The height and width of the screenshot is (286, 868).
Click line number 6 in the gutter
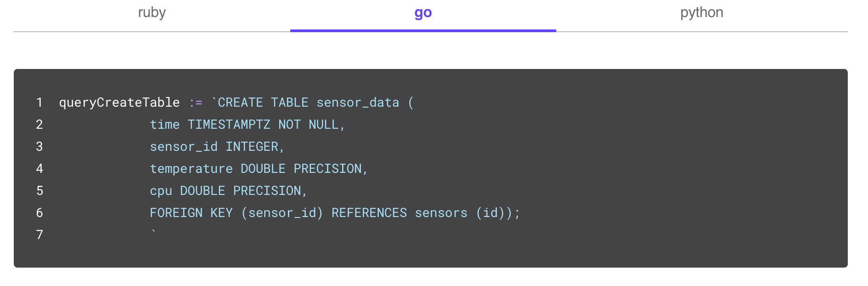(39, 212)
